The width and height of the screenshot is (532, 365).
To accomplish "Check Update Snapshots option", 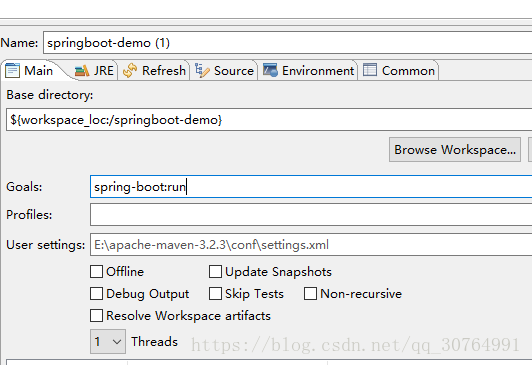I will [x=215, y=272].
